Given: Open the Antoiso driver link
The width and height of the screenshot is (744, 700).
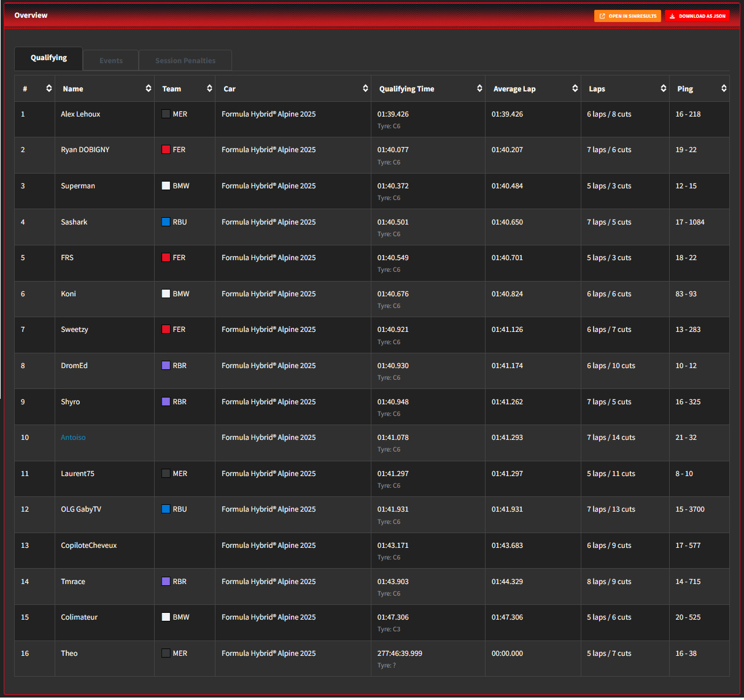Looking at the screenshot, I should [x=73, y=437].
